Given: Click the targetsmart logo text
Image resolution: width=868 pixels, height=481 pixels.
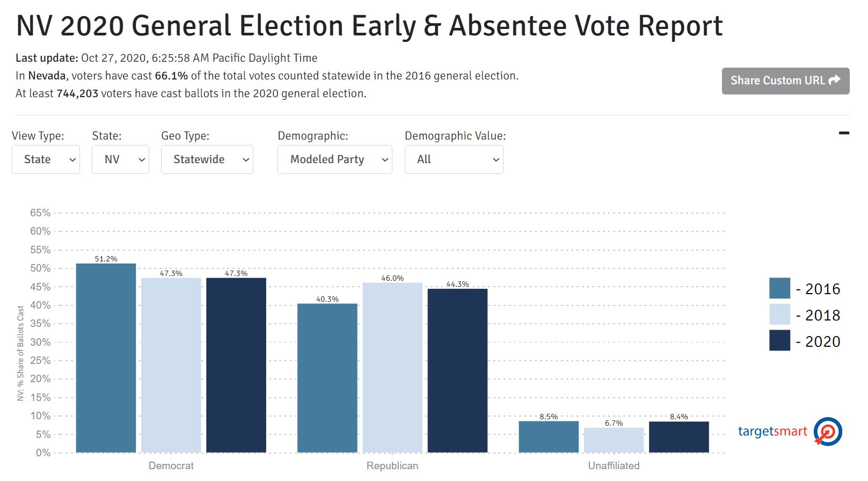Looking at the screenshot, I should tap(772, 432).
